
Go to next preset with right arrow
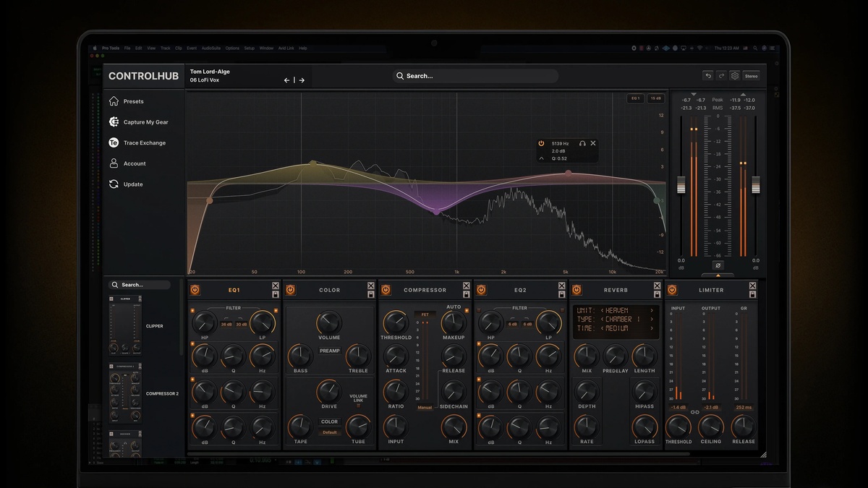(x=302, y=80)
